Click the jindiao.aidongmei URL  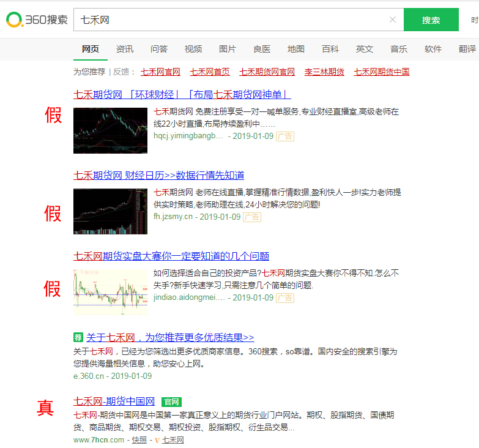click(x=189, y=297)
